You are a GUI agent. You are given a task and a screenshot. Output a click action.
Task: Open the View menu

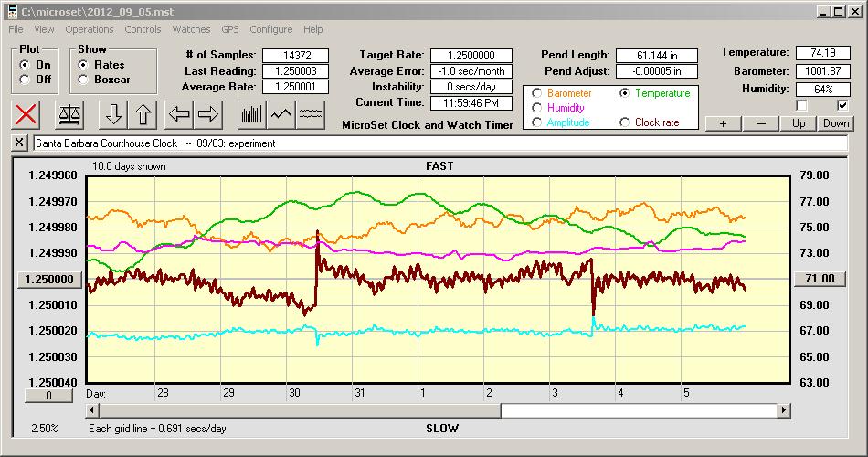44,29
